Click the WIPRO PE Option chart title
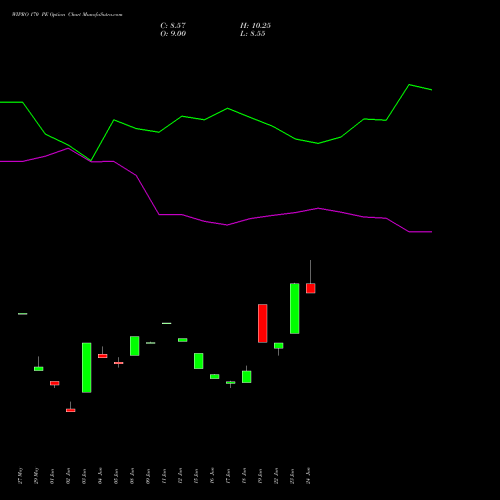Viewport: 500px width, 500px height. (67, 15)
